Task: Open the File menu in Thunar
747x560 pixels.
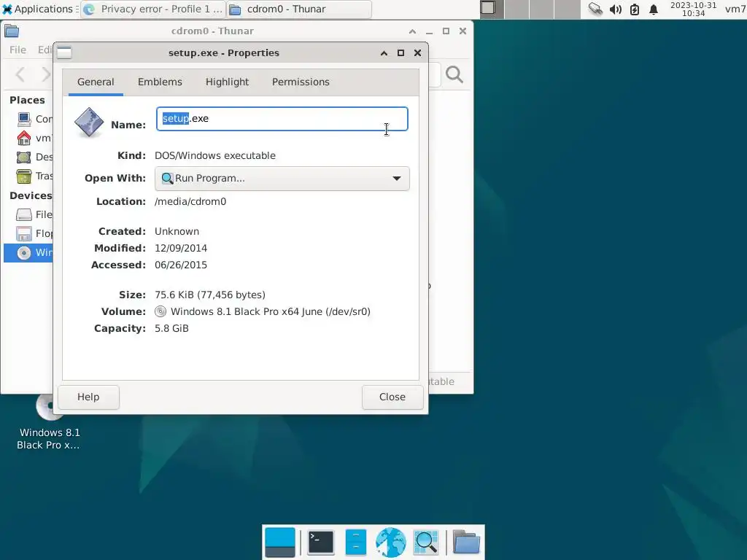Action: [18, 50]
